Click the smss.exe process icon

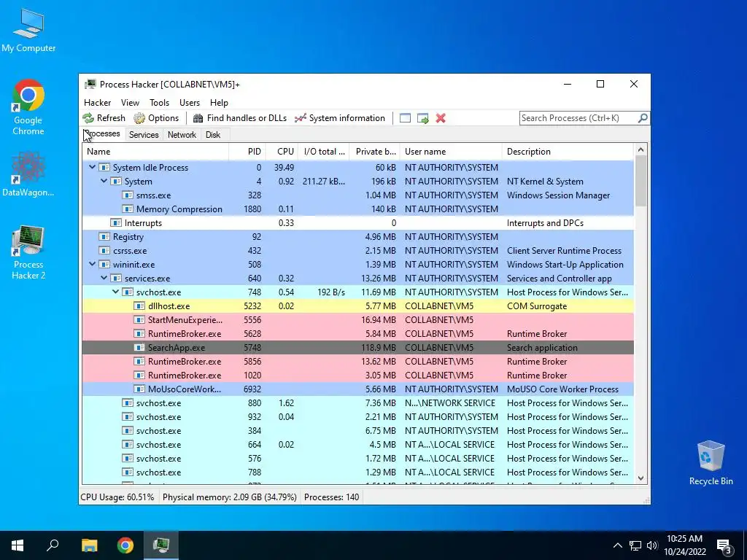[x=127, y=195]
